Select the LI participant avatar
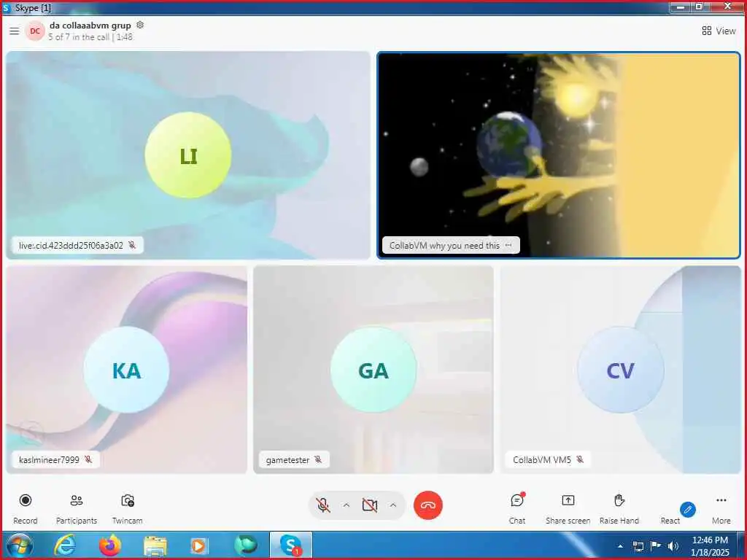747x560 pixels. (188, 155)
